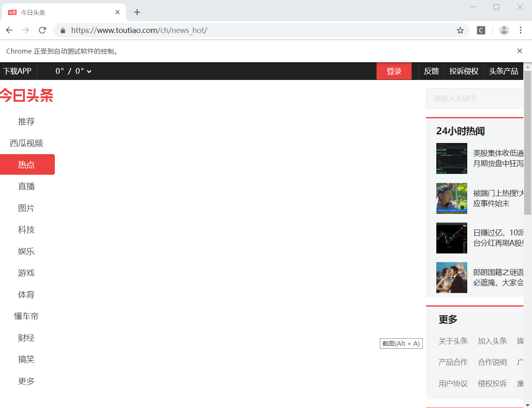
Task: Select 推荐 channel in sidebar
Action: pyautogui.click(x=26, y=122)
